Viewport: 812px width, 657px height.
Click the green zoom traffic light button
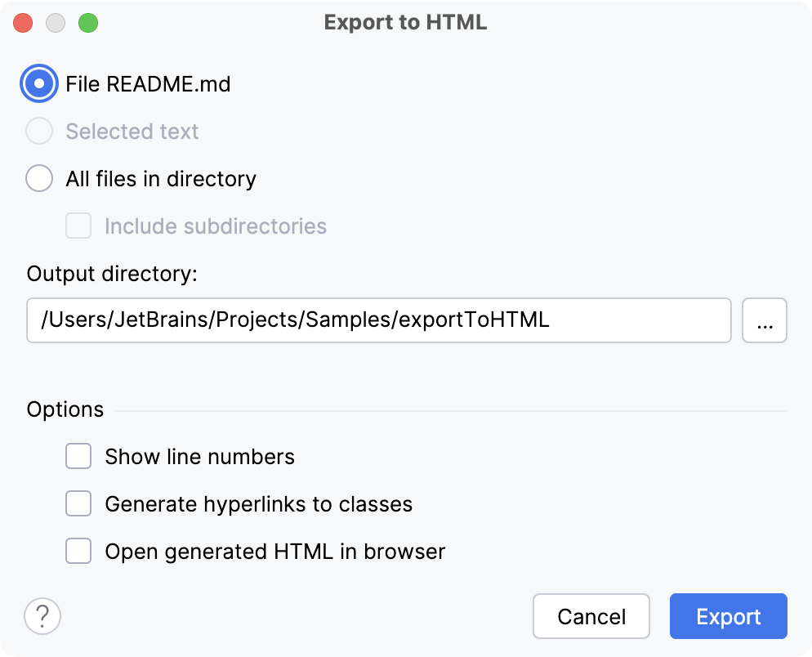(x=90, y=23)
